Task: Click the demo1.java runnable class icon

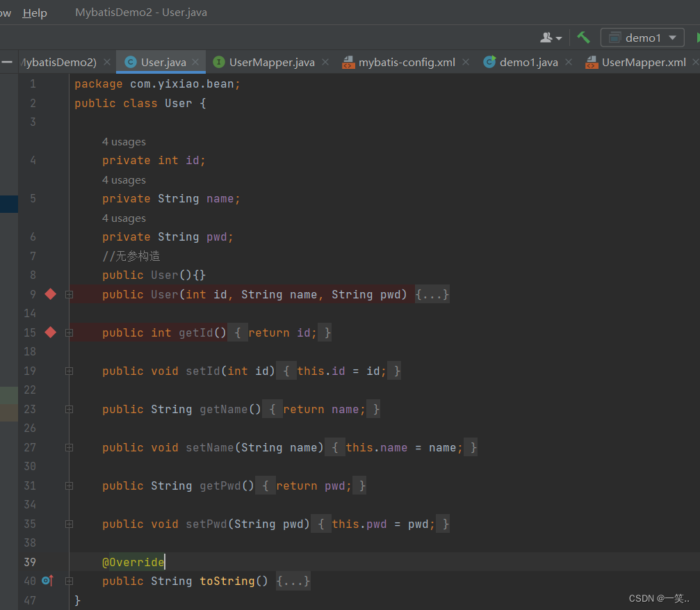Action: (x=489, y=62)
